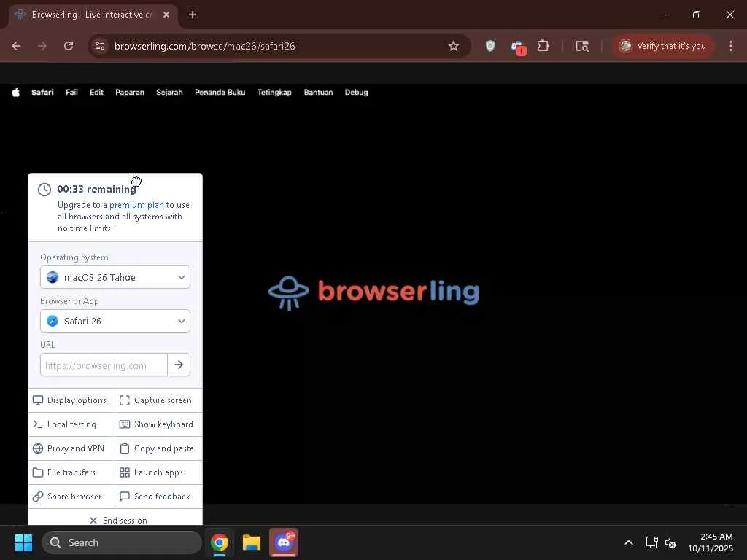Open site information icon in address bar
The image size is (747, 560).
tap(100, 46)
